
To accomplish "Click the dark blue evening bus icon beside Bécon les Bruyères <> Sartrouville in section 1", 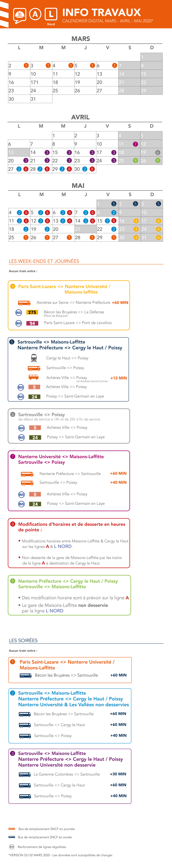I will click(26, 675).
